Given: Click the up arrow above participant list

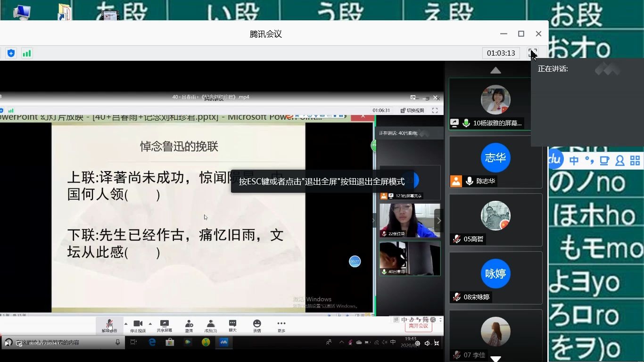Looking at the screenshot, I should pyautogui.click(x=495, y=70).
